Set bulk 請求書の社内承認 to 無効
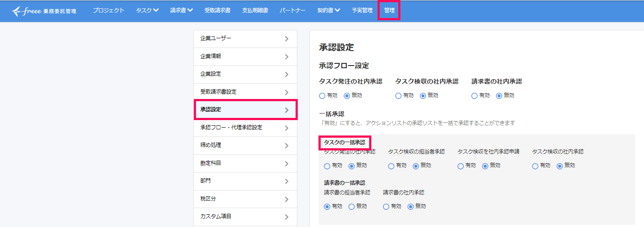644x227 pixels. pyautogui.click(x=411, y=206)
